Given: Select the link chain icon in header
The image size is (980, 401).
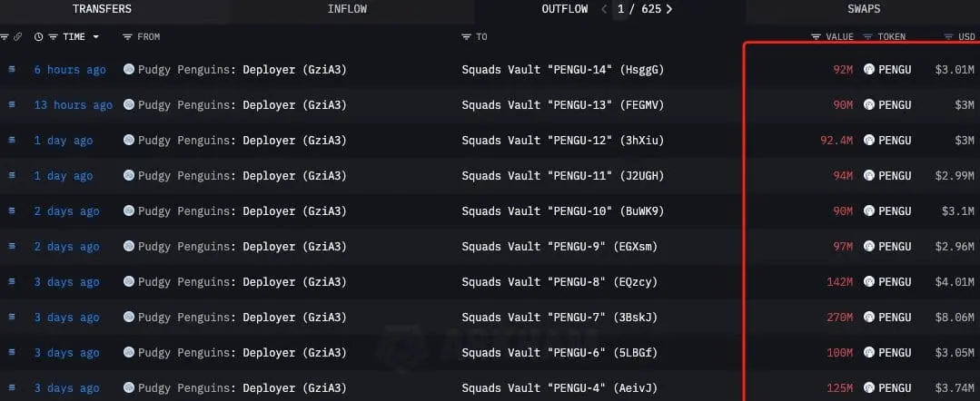Looking at the screenshot, I should click(17, 37).
